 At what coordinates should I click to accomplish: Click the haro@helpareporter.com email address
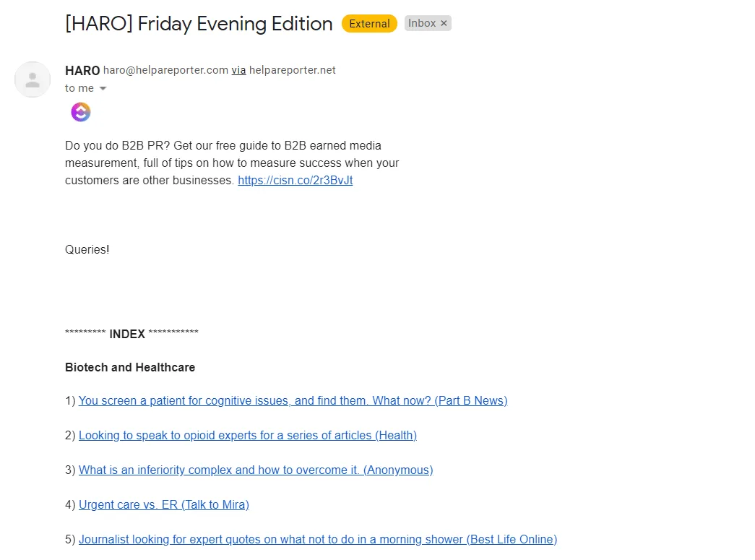165,70
